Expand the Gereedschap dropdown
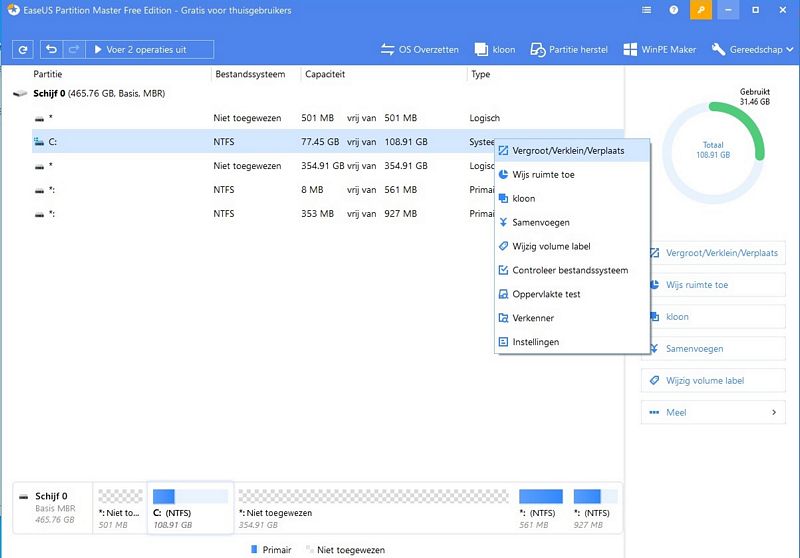 (753, 49)
